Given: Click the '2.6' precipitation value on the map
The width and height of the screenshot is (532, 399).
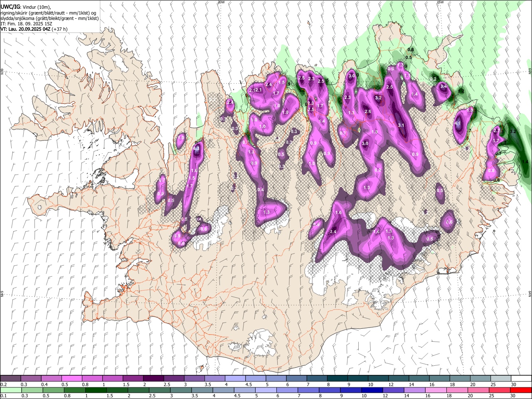Looking at the screenshot, I should point(368,111).
